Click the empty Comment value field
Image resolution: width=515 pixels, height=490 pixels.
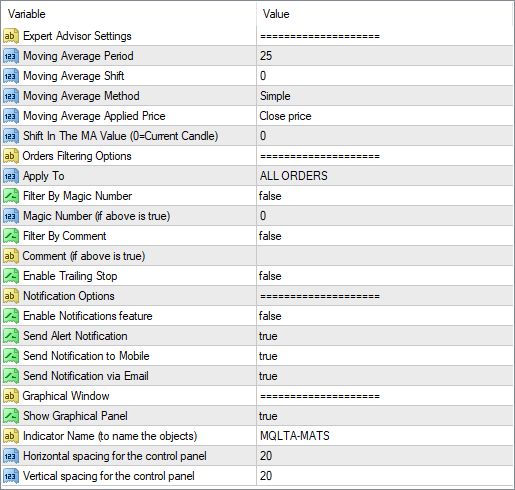click(x=385, y=256)
